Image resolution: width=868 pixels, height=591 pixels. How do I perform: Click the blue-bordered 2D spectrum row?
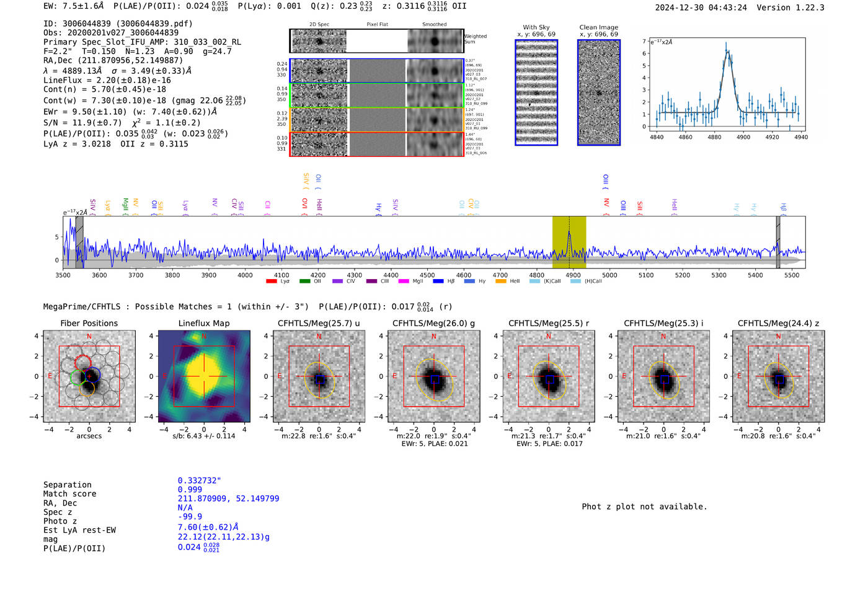pos(376,71)
